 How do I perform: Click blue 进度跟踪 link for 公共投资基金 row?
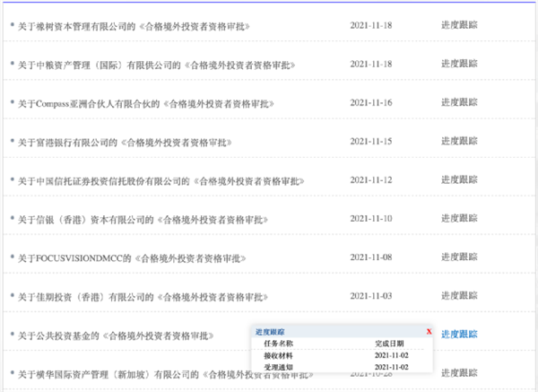point(459,335)
